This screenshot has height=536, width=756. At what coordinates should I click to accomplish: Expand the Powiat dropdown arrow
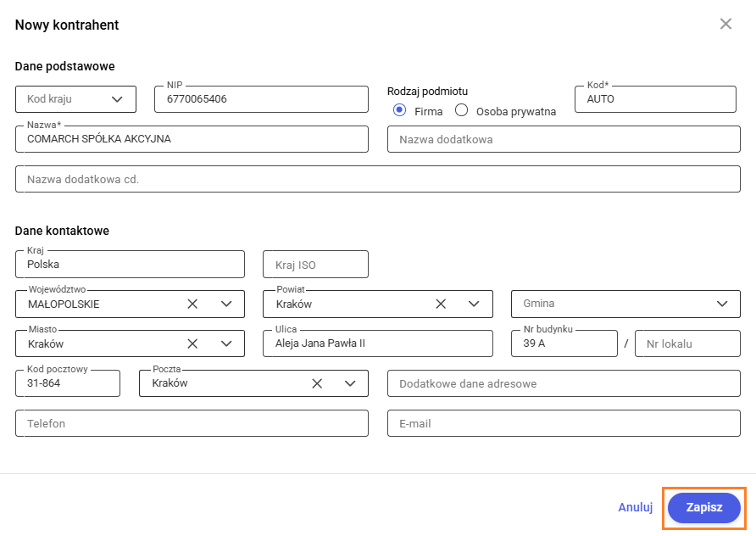475,304
